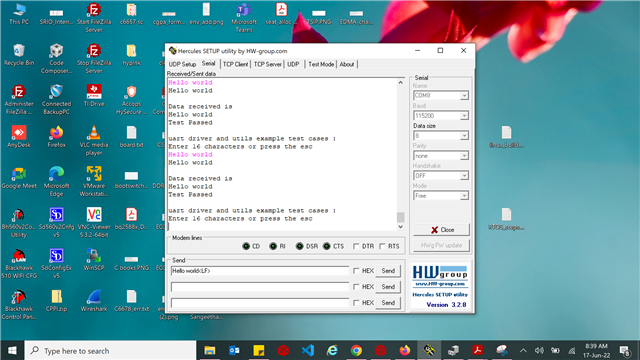Click the received data vertical scrollbar
Viewport: 640px width, 360px height.
(x=400, y=155)
